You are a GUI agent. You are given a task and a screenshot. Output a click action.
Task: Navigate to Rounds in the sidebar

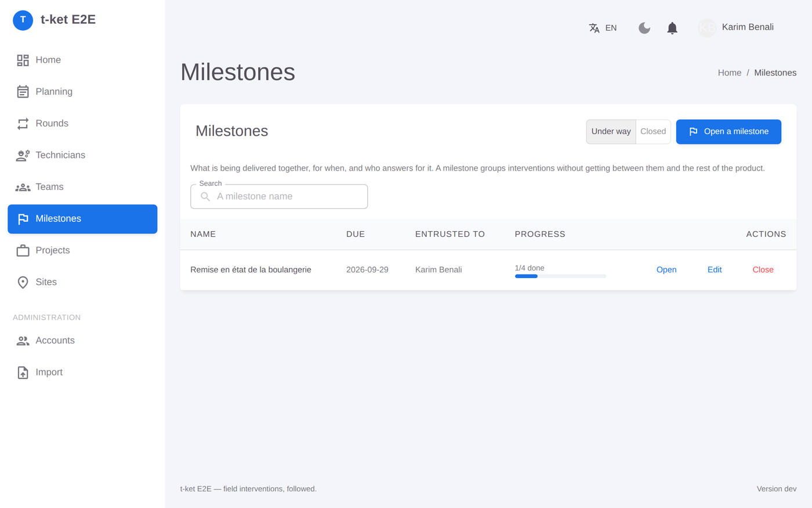pyautogui.click(x=82, y=124)
